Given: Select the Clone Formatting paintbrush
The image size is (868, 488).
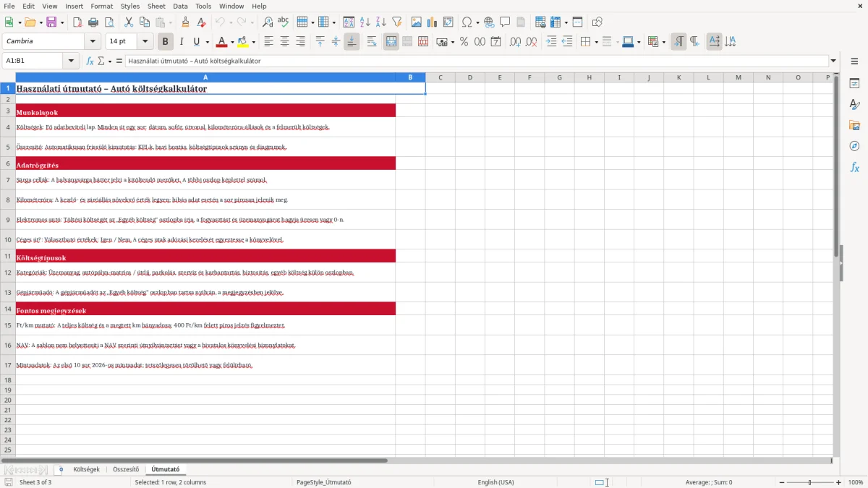Looking at the screenshot, I should click(185, 22).
